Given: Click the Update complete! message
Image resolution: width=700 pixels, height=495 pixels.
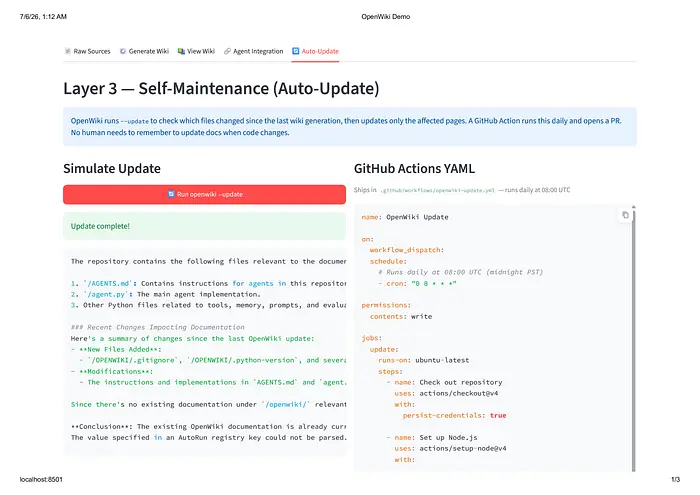Looking at the screenshot, I should pos(204,226).
